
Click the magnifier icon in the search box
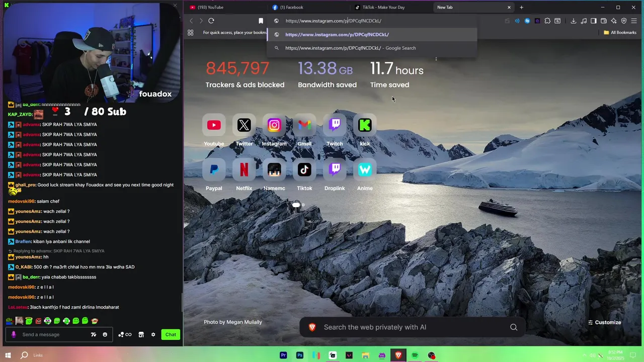(514, 327)
